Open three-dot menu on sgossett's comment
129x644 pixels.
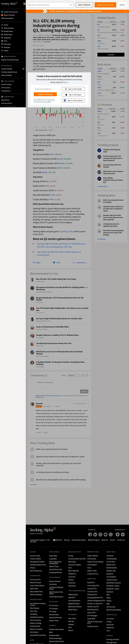tap(88, 403)
